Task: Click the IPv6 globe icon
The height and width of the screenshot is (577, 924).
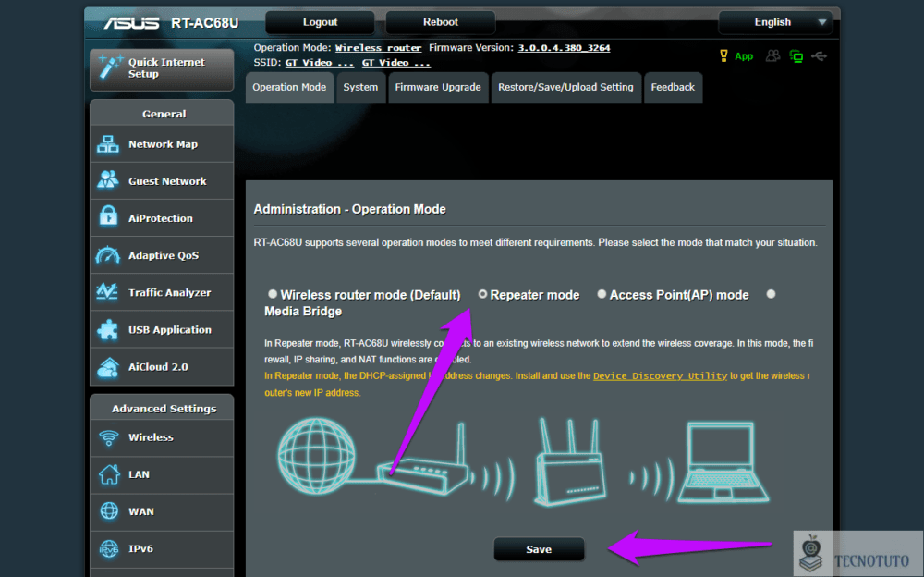Action: pyautogui.click(x=109, y=548)
